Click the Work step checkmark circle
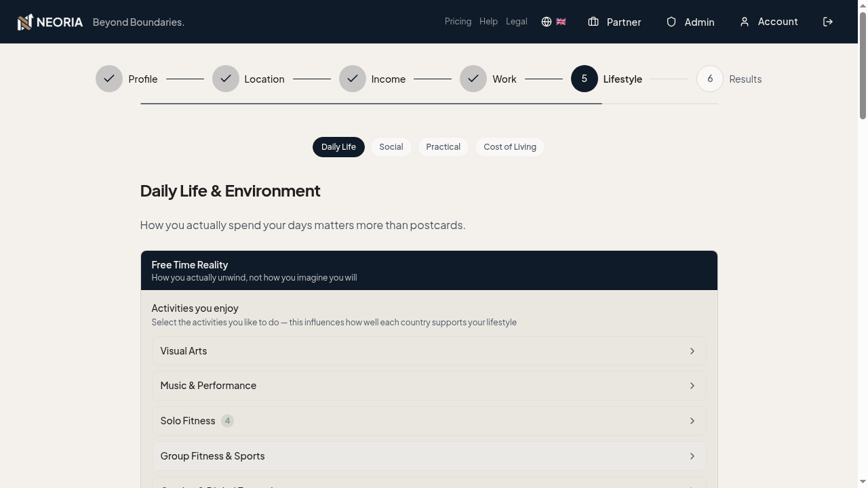 [473, 79]
